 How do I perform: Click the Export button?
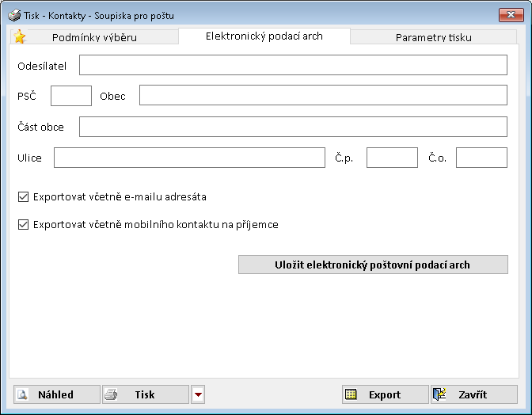pyautogui.click(x=385, y=394)
